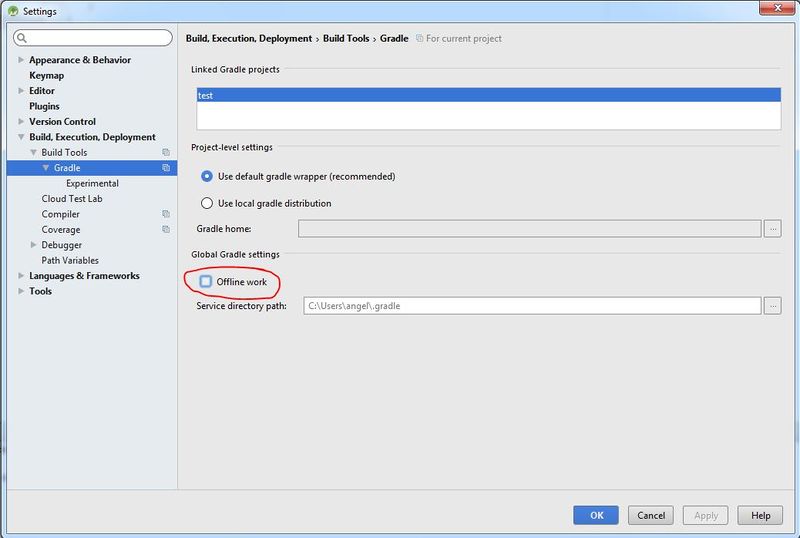The width and height of the screenshot is (800, 538).
Task: Click the project-level icon beside Gradle row
Action: coord(166,167)
